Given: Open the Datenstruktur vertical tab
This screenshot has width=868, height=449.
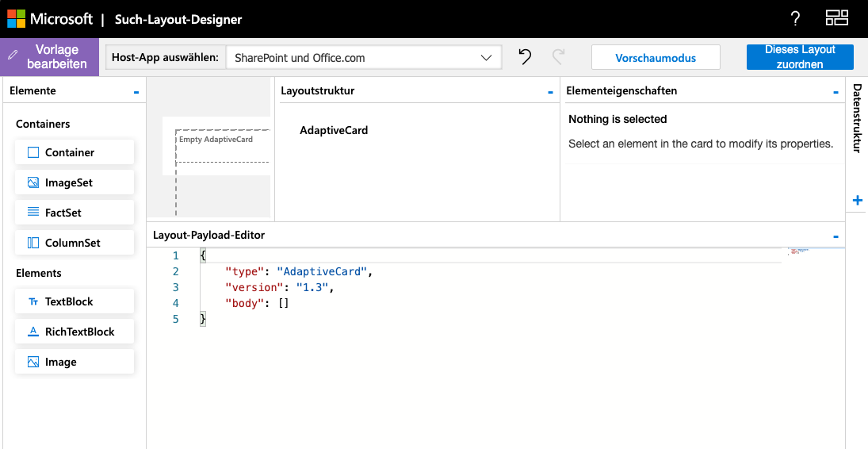Looking at the screenshot, I should 858,118.
